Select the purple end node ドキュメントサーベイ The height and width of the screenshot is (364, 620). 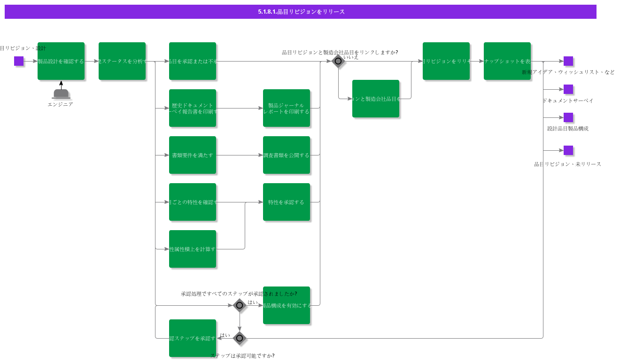[x=568, y=89]
